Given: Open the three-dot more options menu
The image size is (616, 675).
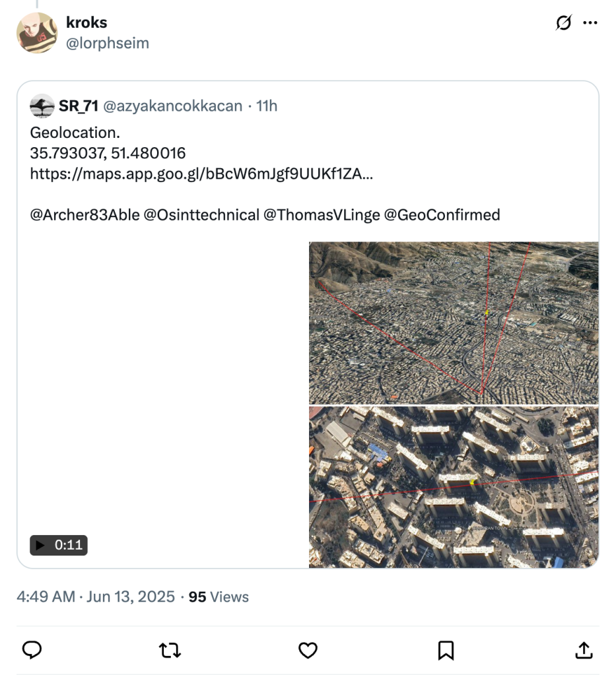Looking at the screenshot, I should 590,23.
